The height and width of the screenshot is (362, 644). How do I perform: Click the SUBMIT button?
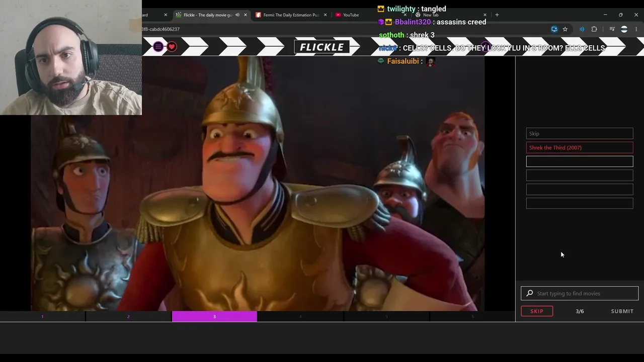tap(622, 311)
